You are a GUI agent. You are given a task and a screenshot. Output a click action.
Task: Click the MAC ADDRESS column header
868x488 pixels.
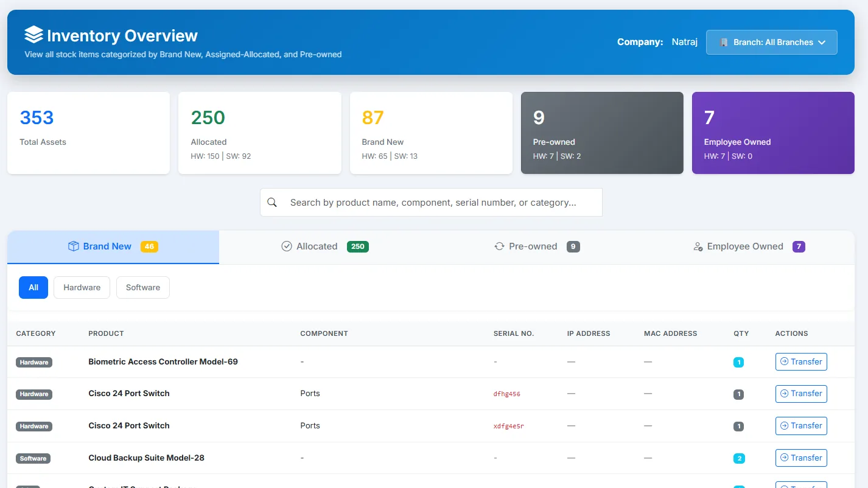click(x=671, y=333)
